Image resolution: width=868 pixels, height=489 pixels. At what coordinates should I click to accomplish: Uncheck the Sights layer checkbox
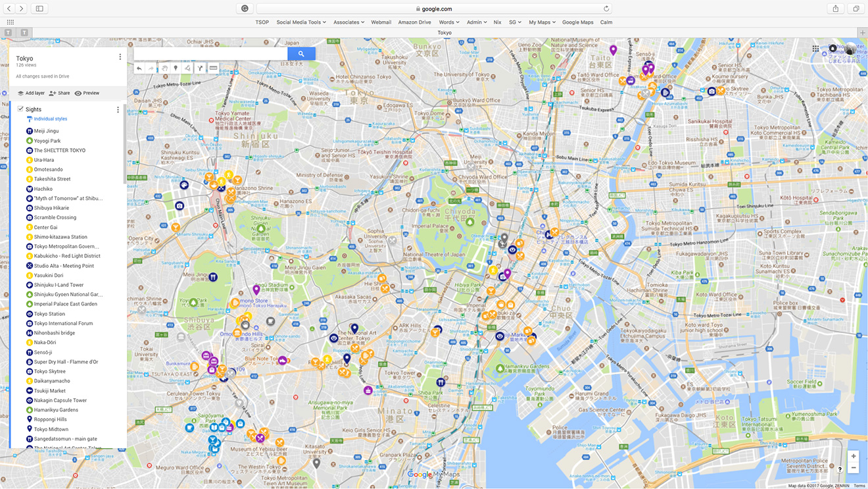[x=20, y=109]
